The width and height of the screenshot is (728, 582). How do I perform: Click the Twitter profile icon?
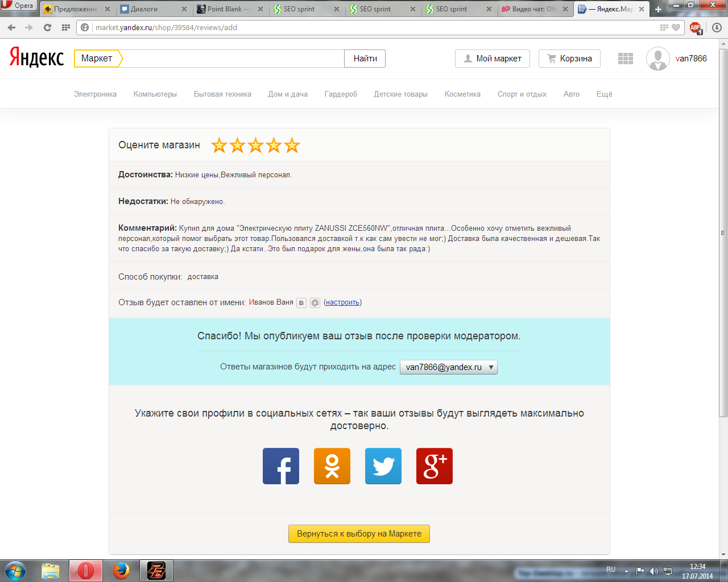(383, 466)
